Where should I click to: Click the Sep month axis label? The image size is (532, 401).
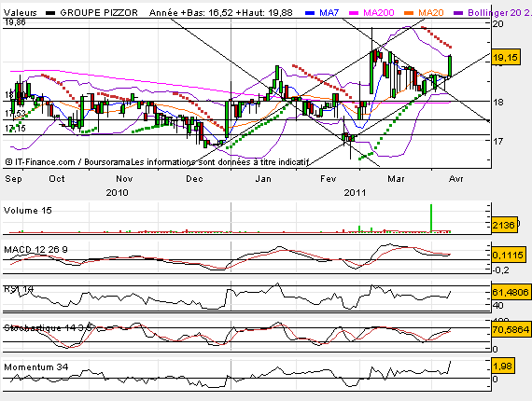14,179
